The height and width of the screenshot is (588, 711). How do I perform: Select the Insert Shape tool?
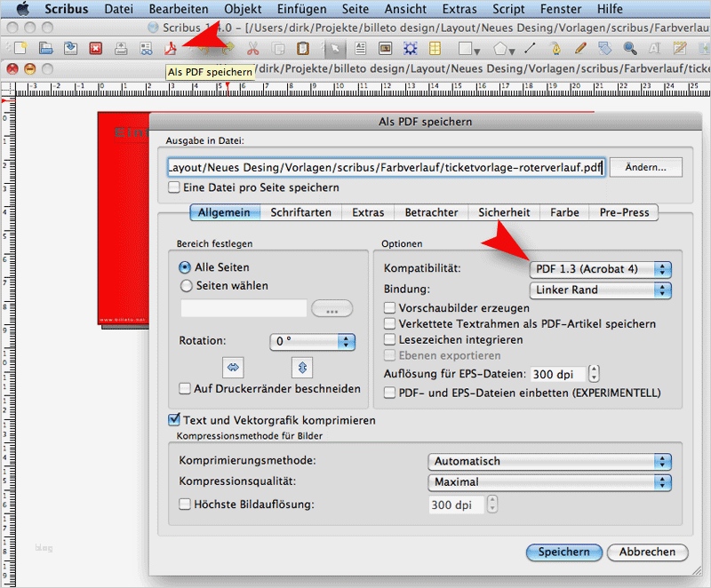[x=465, y=48]
